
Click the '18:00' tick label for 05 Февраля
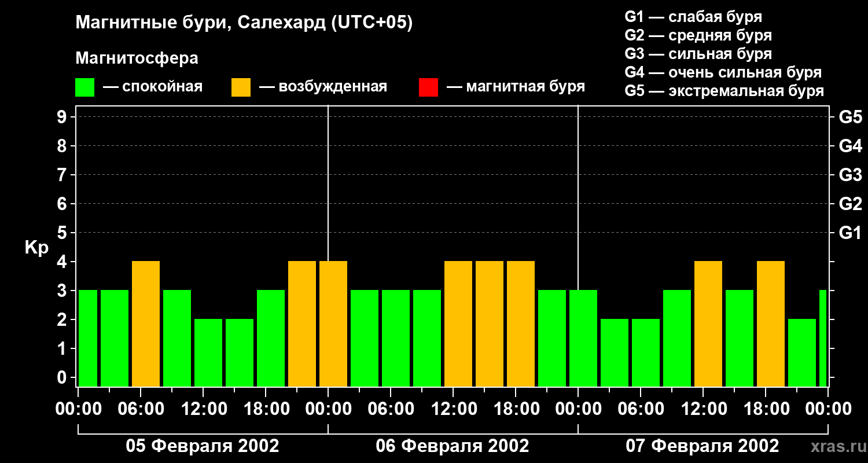click(x=266, y=409)
